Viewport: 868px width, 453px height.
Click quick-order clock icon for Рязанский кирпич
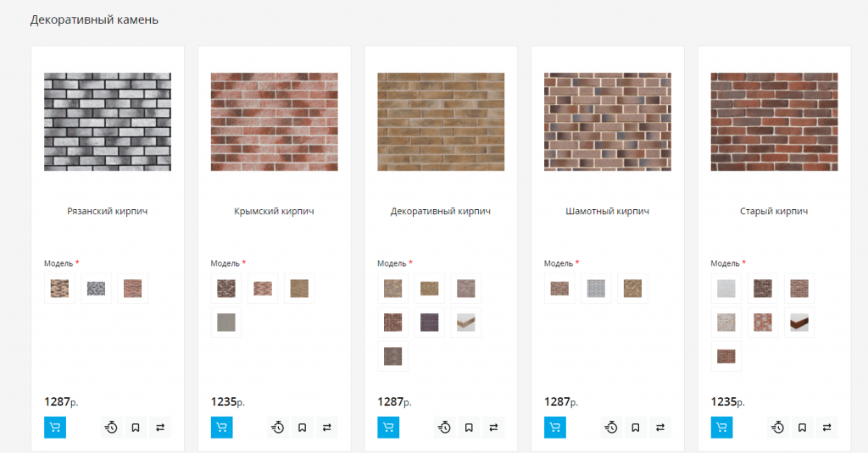click(111, 427)
